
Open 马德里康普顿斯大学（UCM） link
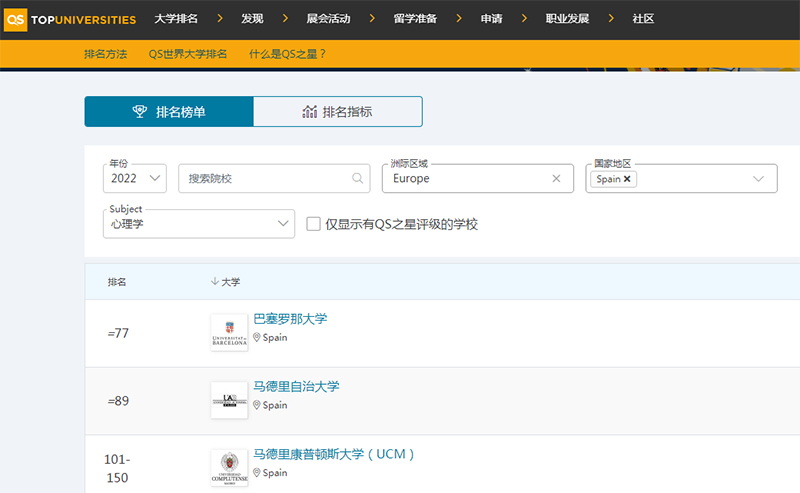point(334,454)
